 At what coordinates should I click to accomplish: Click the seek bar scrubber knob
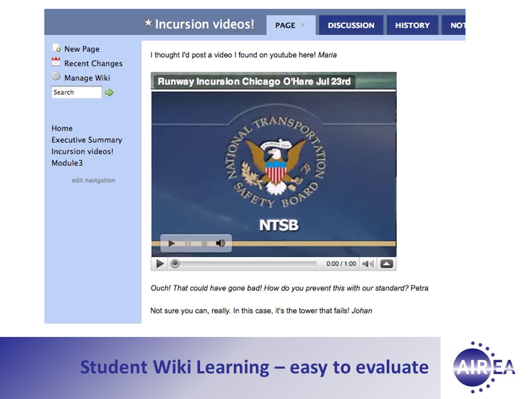point(175,264)
